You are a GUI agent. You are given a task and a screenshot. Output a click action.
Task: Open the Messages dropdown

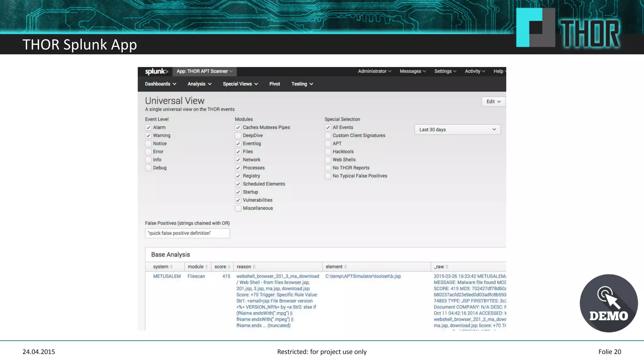click(x=413, y=71)
